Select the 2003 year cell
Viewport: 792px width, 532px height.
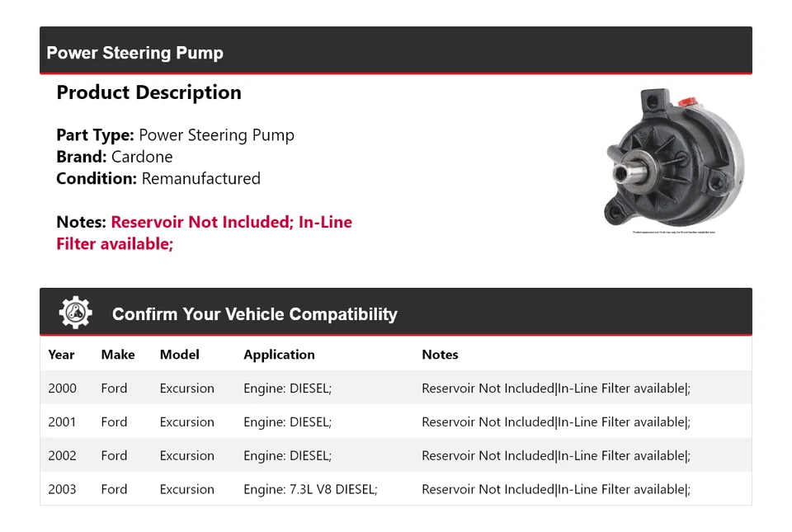coord(62,489)
